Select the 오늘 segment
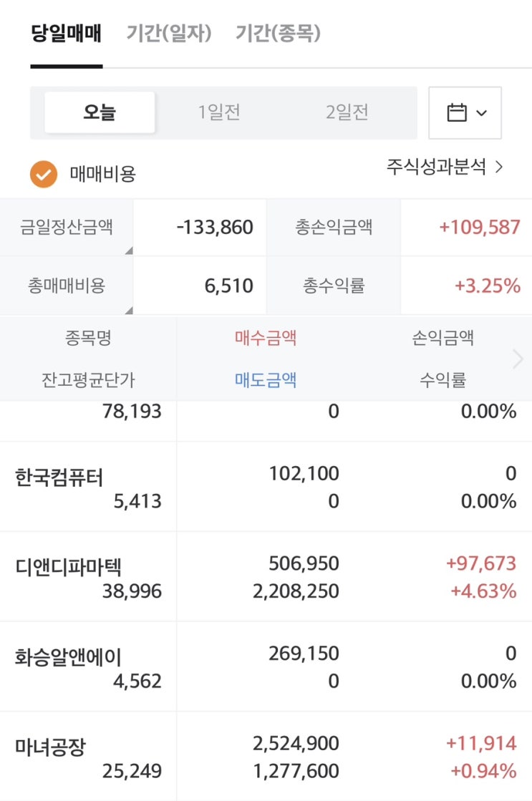Image resolution: width=532 pixels, height=801 pixels. (x=100, y=112)
